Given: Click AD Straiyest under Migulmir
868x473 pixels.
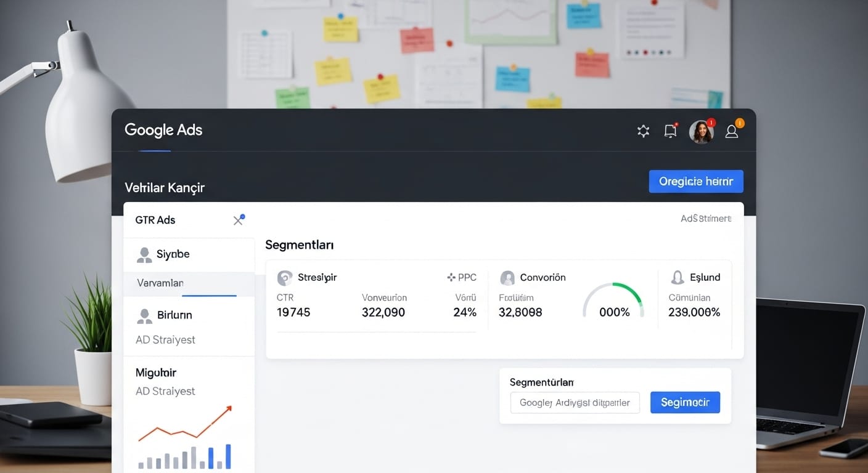Looking at the screenshot, I should click(165, 391).
